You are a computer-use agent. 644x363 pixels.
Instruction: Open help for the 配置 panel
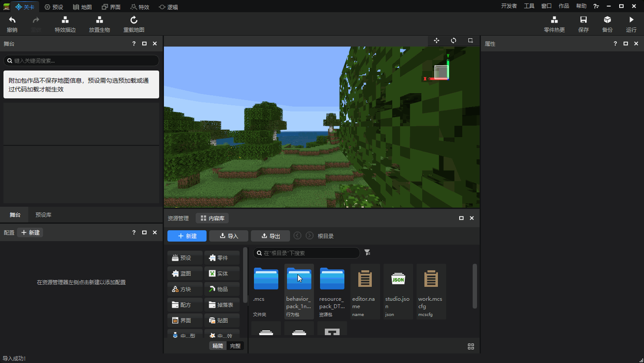134,232
